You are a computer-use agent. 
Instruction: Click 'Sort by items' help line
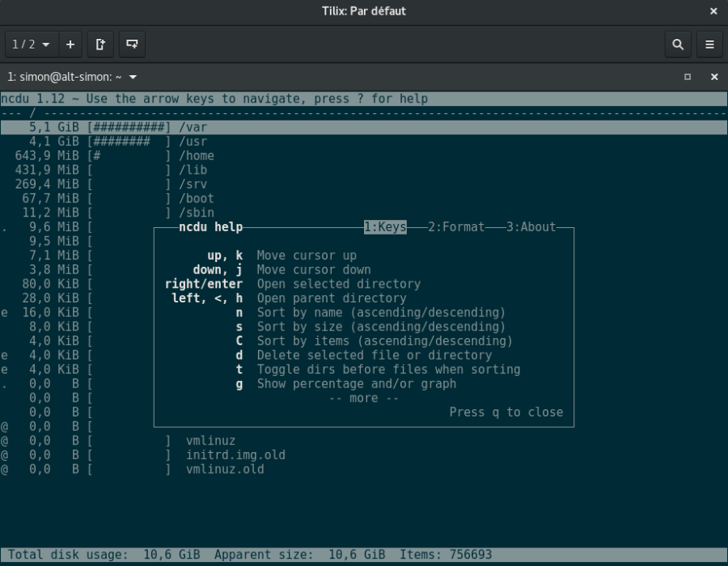tap(385, 341)
